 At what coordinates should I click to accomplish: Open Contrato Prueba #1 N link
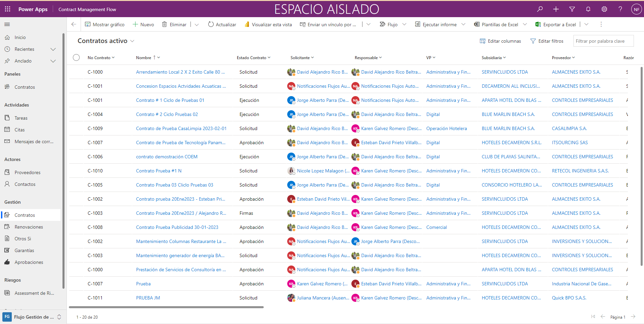pyautogui.click(x=159, y=171)
